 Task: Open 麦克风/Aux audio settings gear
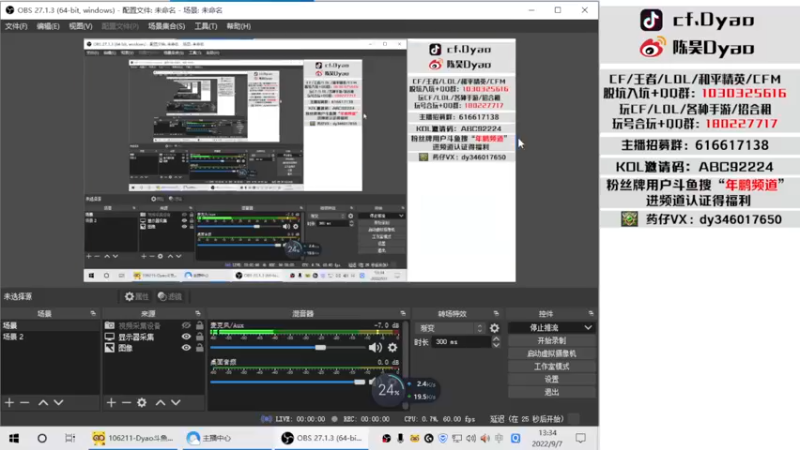pos(392,347)
